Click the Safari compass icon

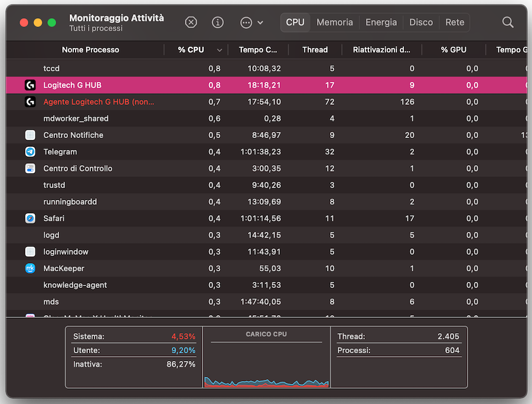tap(30, 218)
